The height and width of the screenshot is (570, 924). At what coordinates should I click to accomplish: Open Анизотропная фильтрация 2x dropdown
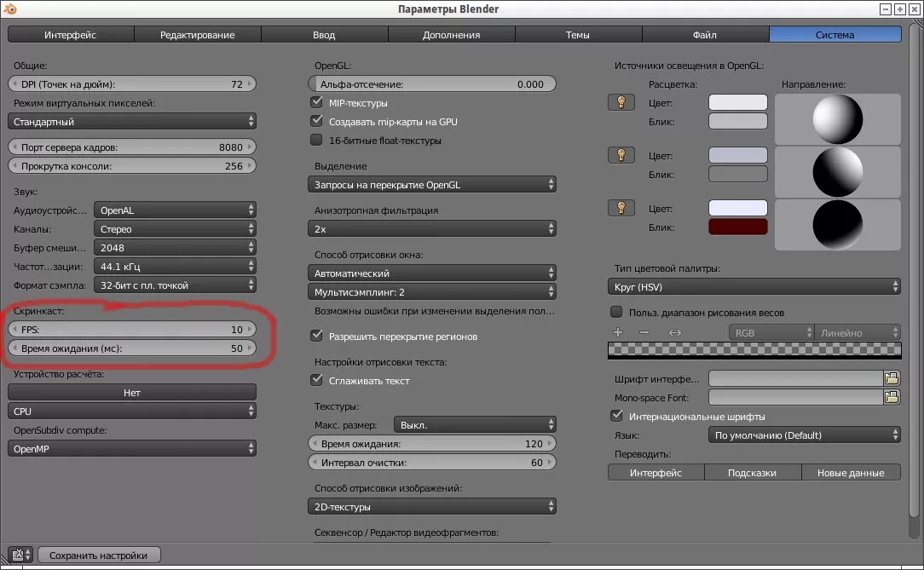[x=432, y=229]
